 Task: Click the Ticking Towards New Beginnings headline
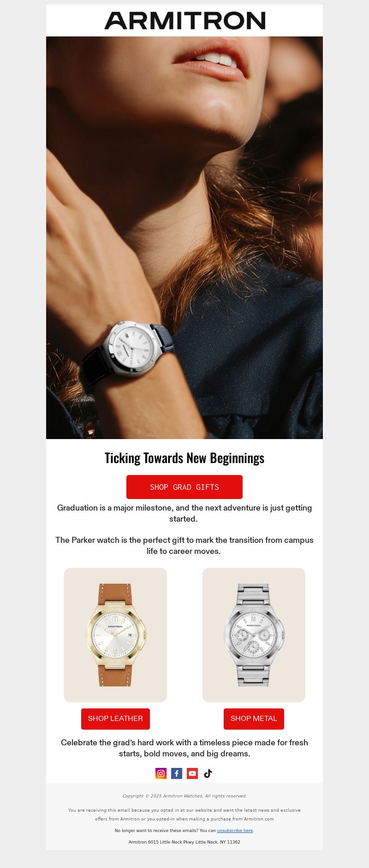pos(184,458)
